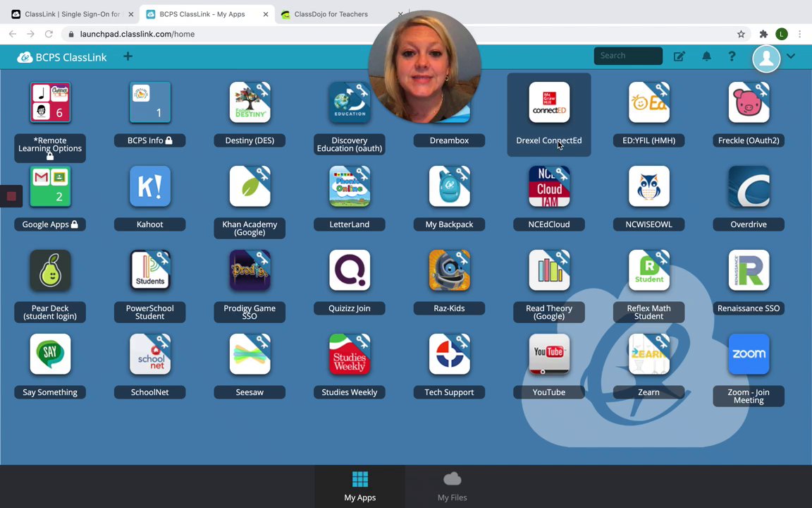Launch the LetterLand app
812x508 pixels.
coord(350,186)
